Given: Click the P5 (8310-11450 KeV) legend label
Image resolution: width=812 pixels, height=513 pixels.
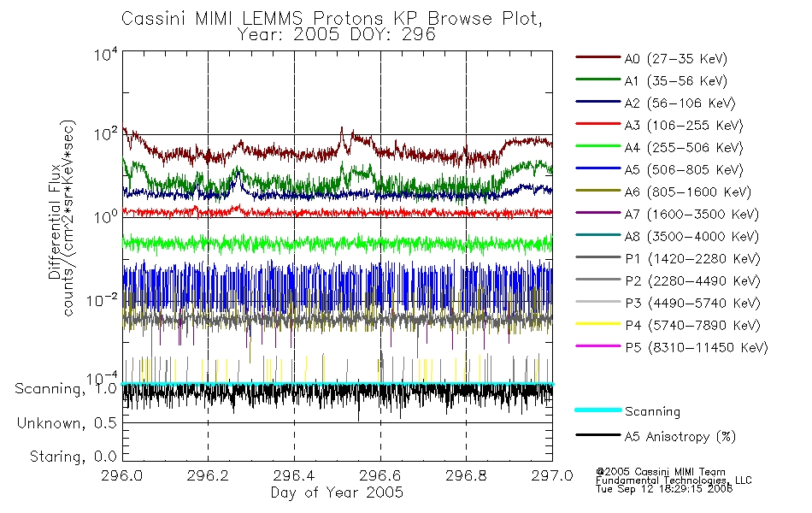Looking at the screenshot, I should point(697,348).
